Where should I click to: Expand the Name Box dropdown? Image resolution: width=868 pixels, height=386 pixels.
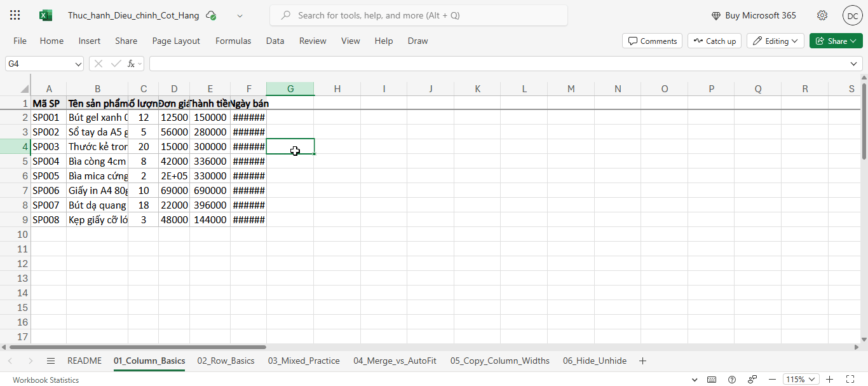pos(79,64)
